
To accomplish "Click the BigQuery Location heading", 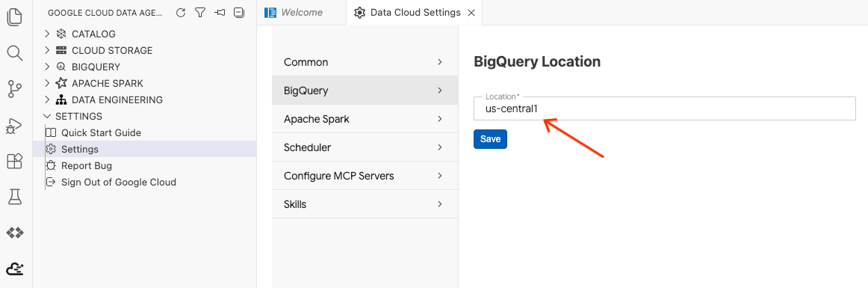I will point(537,61).
